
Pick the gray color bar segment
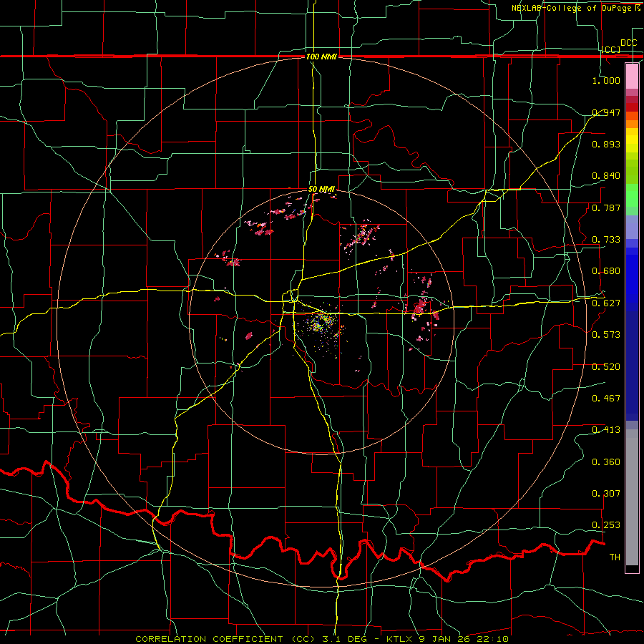(632, 497)
